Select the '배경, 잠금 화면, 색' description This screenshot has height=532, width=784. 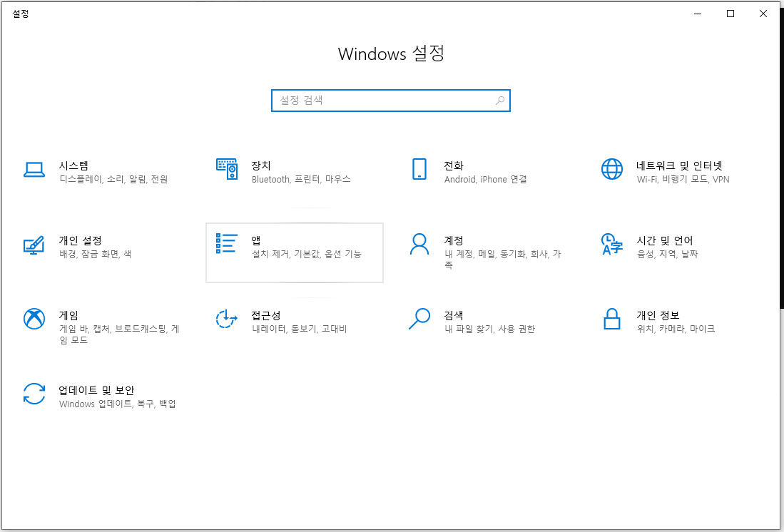point(96,254)
